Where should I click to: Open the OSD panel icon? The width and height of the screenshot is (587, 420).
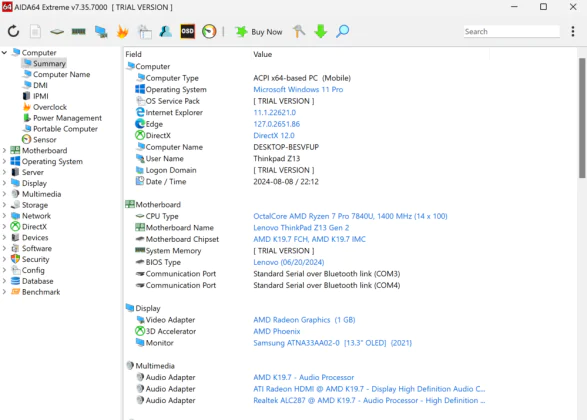188,31
